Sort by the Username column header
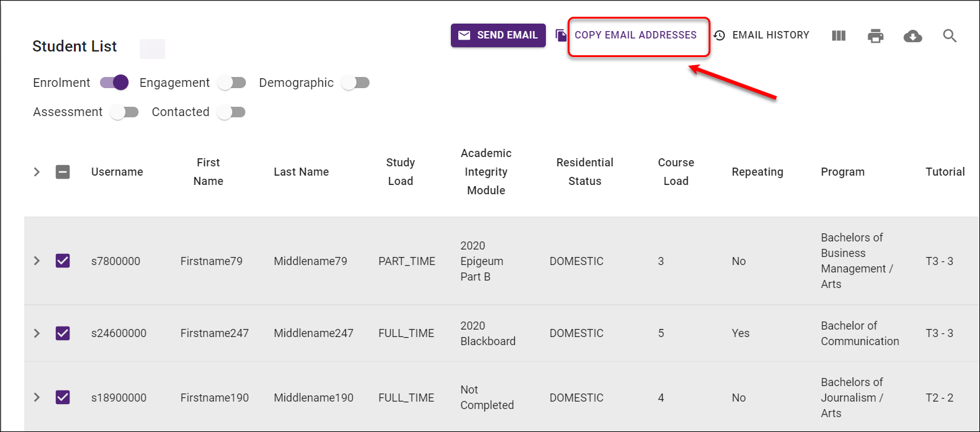The height and width of the screenshot is (432, 980). coord(117,172)
